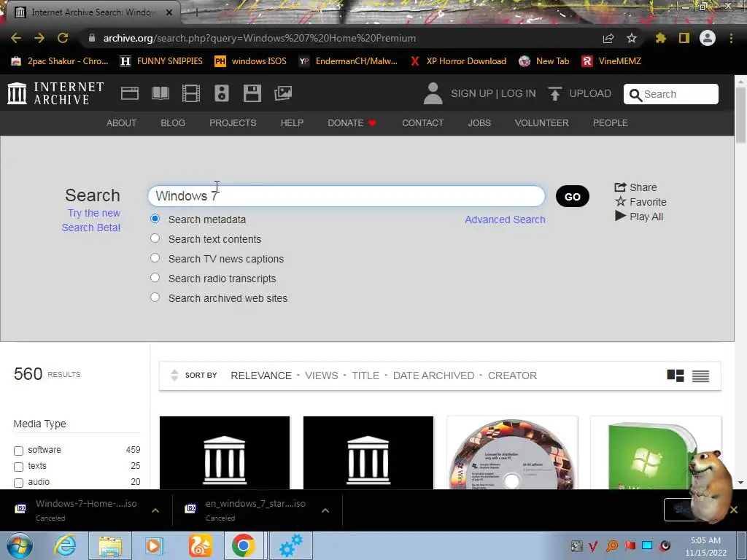Switch to tile grid view icon

point(675,376)
